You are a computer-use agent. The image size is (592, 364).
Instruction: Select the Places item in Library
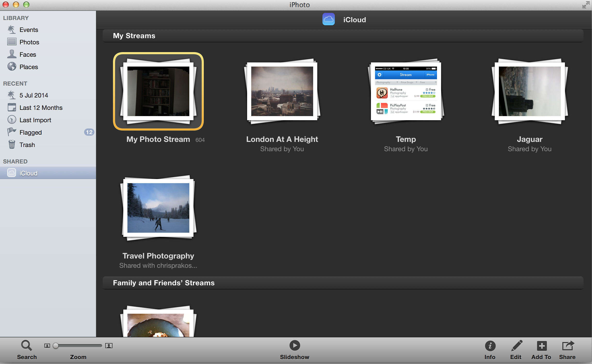(x=28, y=66)
